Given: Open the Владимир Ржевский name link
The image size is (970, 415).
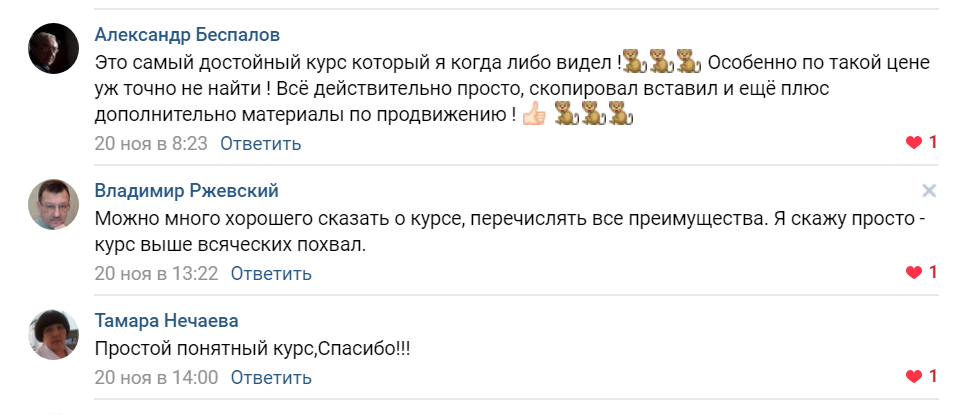Looking at the screenshot, I should coord(186,190).
